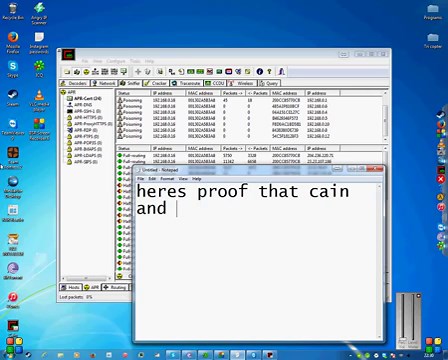Image resolution: width=448 pixels, height=360 pixels.
Task: Open the Query tab in Cain
Action: point(269,83)
